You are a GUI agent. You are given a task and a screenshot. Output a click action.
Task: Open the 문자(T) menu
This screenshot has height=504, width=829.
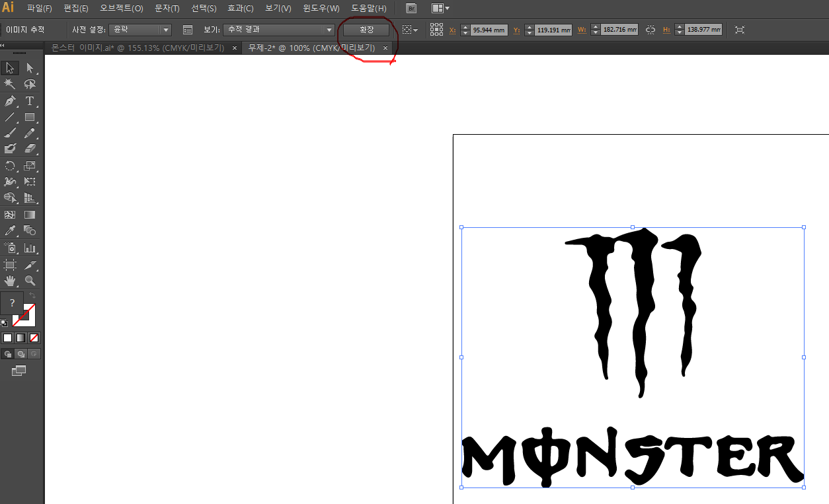pos(167,9)
